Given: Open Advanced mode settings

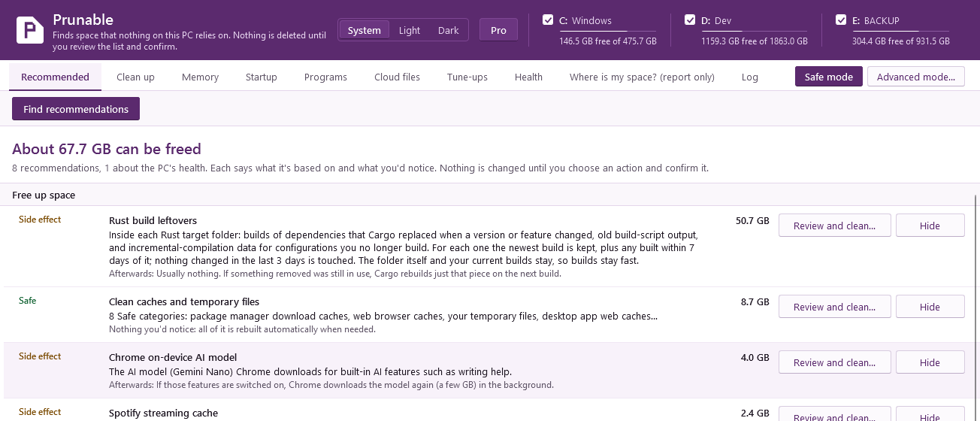Looking at the screenshot, I should [x=916, y=77].
